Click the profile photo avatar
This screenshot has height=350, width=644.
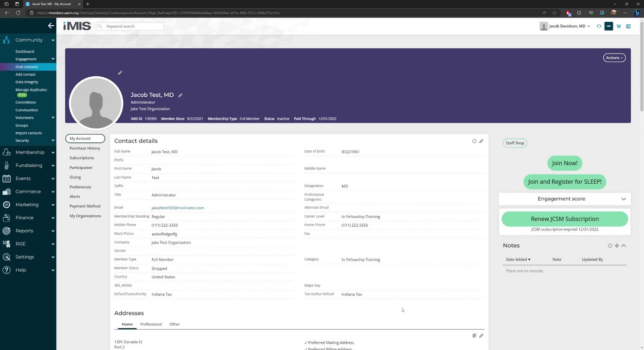[96, 103]
